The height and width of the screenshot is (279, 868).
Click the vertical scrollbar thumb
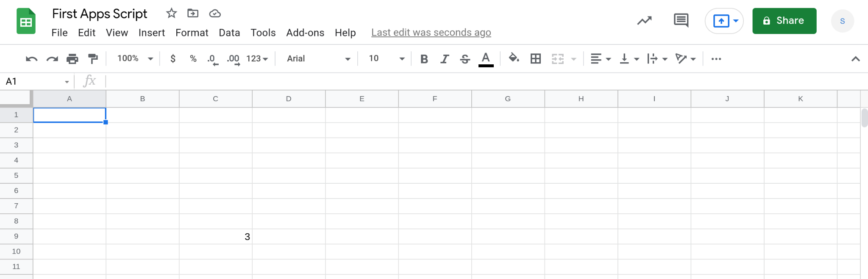coord(865,118)
